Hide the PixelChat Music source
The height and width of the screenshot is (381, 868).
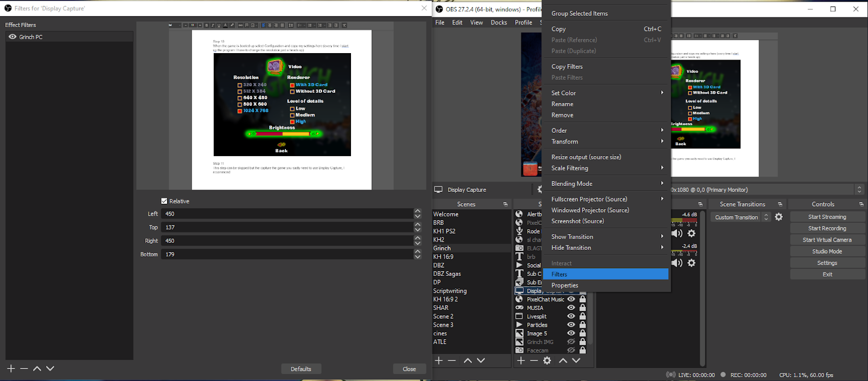(571, 299)
